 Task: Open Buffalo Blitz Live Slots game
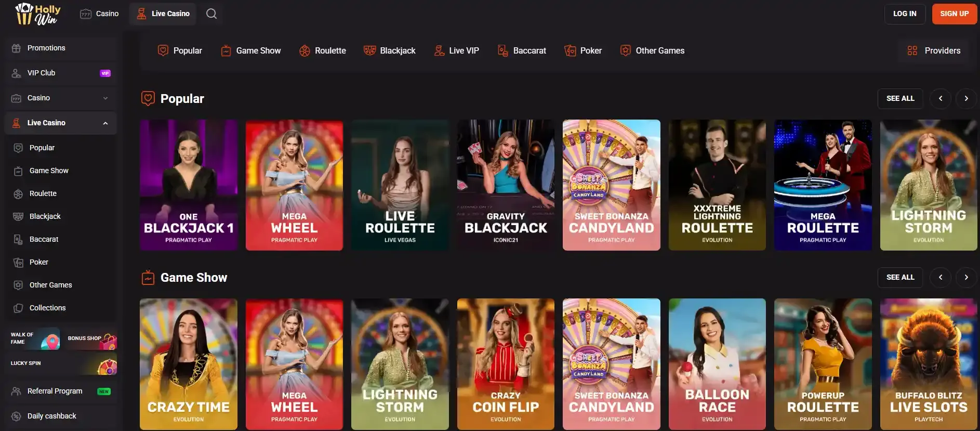tap(929, 364)
